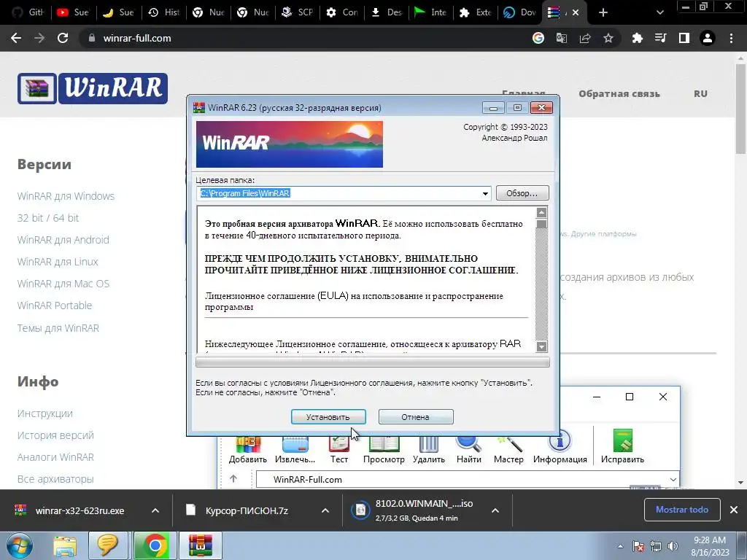Viewport: 747px width, 560px height.
Task: Click the Извлечь extract icon
Action: click(x=295, y=450)
